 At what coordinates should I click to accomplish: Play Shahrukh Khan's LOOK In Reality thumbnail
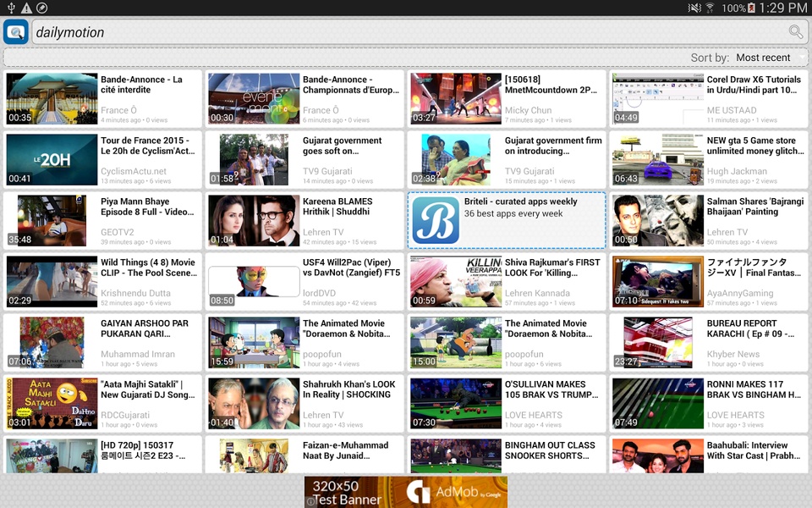(254, 403)
